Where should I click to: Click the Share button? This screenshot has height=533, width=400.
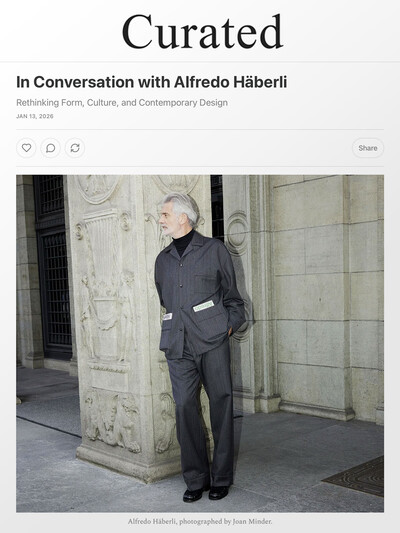tap(368, 148)
